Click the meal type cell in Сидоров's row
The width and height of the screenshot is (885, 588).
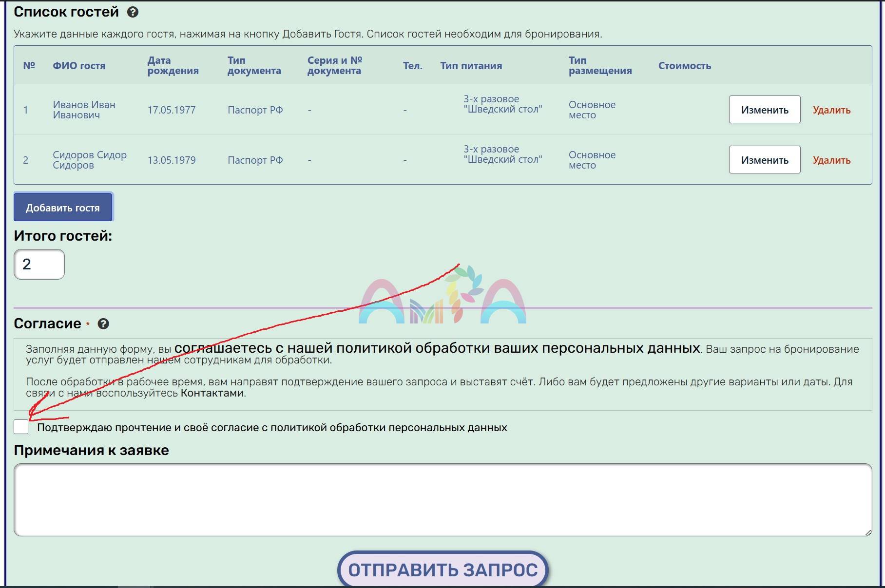tap(502, 154)
